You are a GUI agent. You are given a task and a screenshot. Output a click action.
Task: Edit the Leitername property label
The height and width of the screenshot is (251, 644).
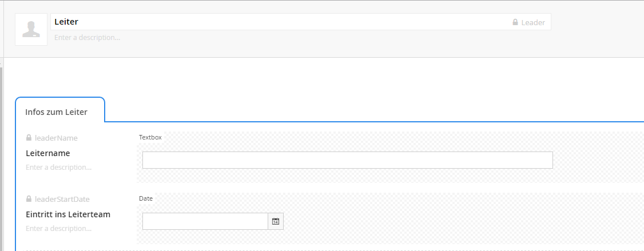pos(48,153)
